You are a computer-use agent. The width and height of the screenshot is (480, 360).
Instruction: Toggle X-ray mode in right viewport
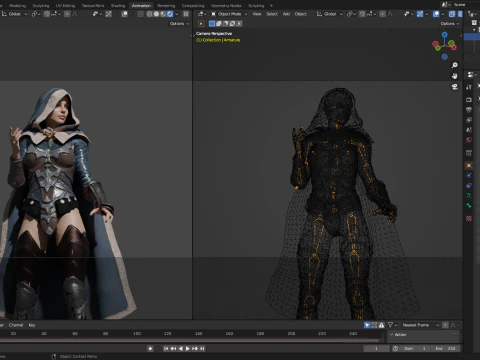[x=452, y=14]
